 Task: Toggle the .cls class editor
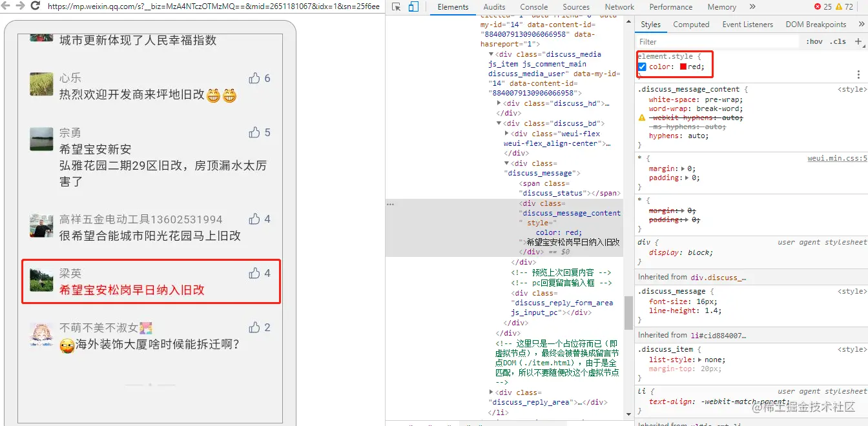[x=838, y=41]
